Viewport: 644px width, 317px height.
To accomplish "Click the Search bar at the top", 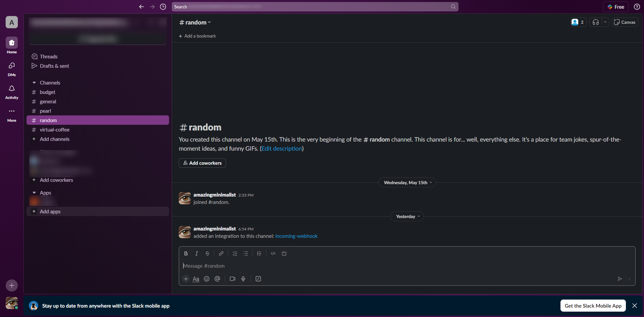I will point(315,7).
